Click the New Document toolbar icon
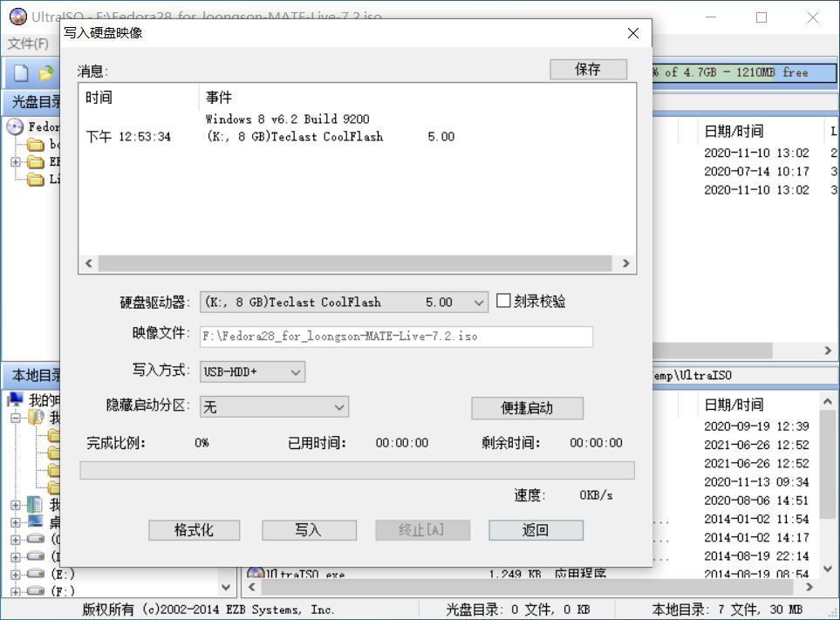This screenshot has height=620, width=840. click(20, 73)
